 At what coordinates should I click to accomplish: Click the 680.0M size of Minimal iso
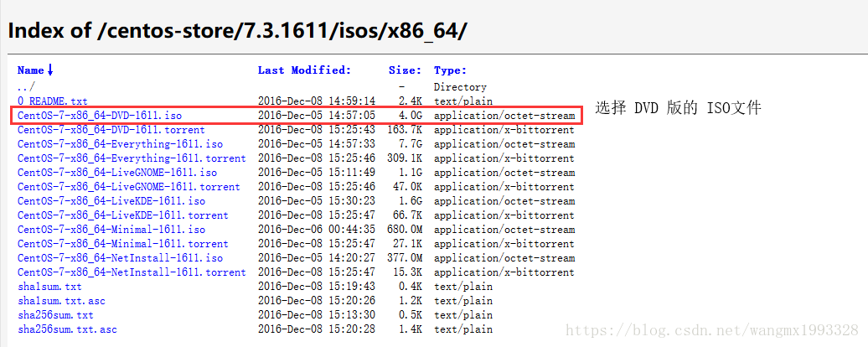click(404, 230)
